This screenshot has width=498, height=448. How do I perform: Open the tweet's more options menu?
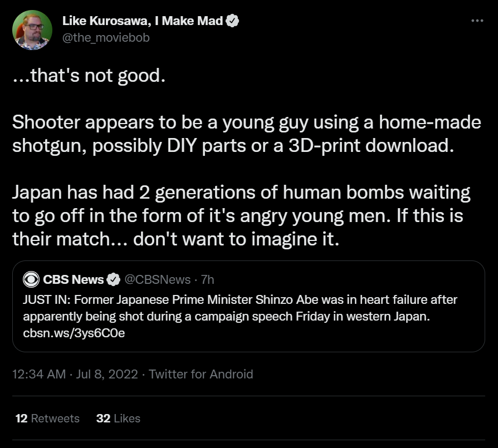coord(477,21)
